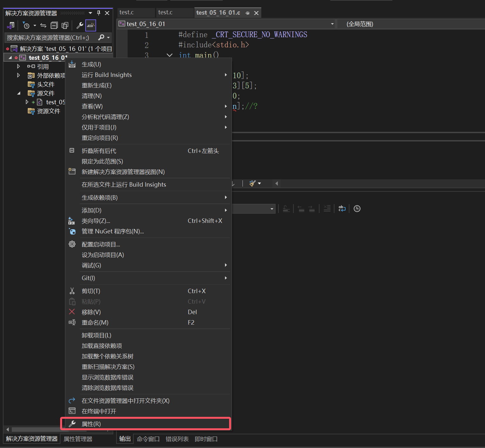Expand the 引用 tree node
The width and height of the screenshot is (485, 448).
[x=18, y=66]
